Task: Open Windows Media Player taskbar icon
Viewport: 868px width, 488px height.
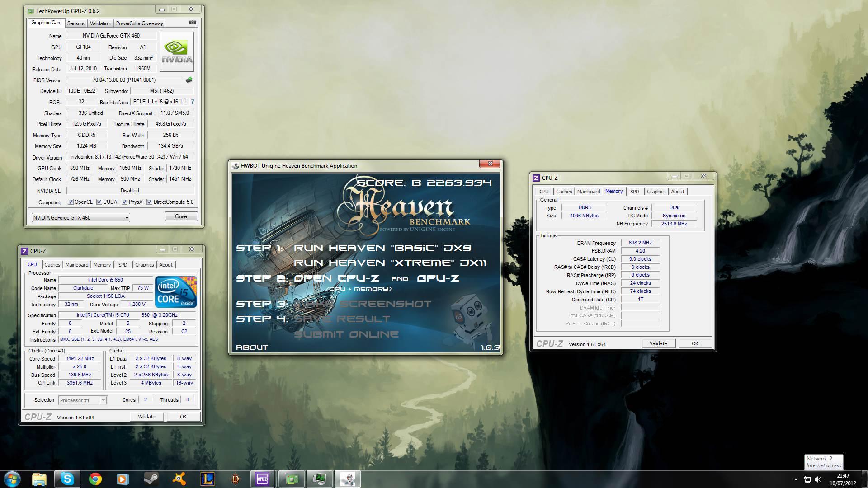Action: (123, 479)
